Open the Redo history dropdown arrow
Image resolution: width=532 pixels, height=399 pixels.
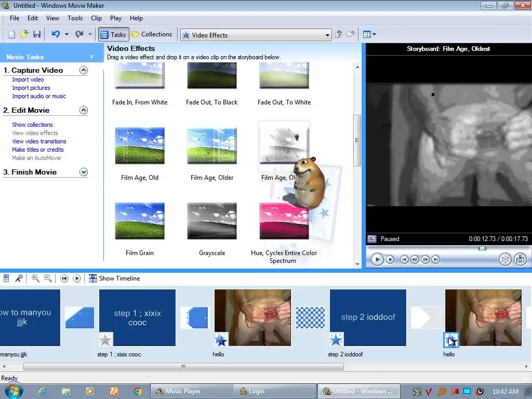(90, 34)
